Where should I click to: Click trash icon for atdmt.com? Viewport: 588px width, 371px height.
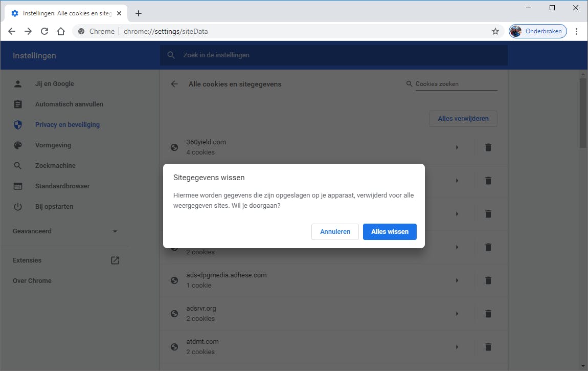click(488, 347)
